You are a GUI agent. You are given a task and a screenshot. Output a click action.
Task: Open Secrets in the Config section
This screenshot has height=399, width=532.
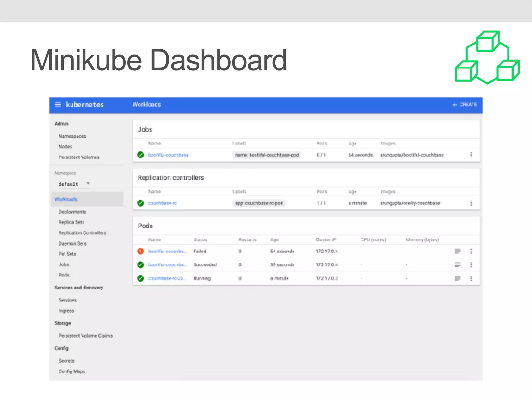tap(66, 361)
